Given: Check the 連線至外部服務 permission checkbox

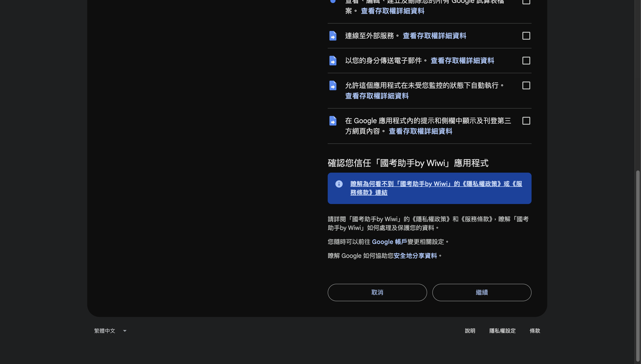Looking at the screenshot, I should 526,36.
